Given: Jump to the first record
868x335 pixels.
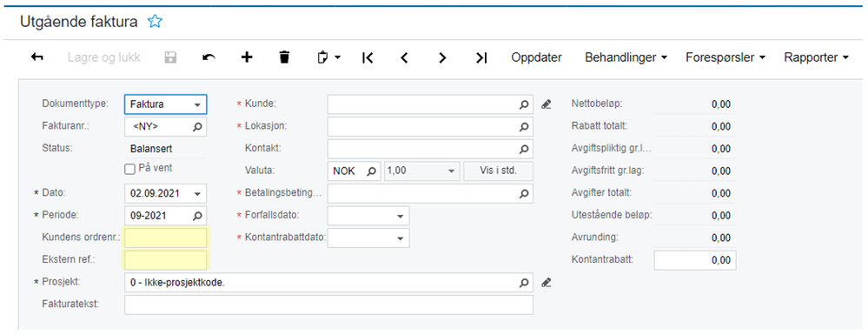Looking at the screenshot, I should 368,57.
